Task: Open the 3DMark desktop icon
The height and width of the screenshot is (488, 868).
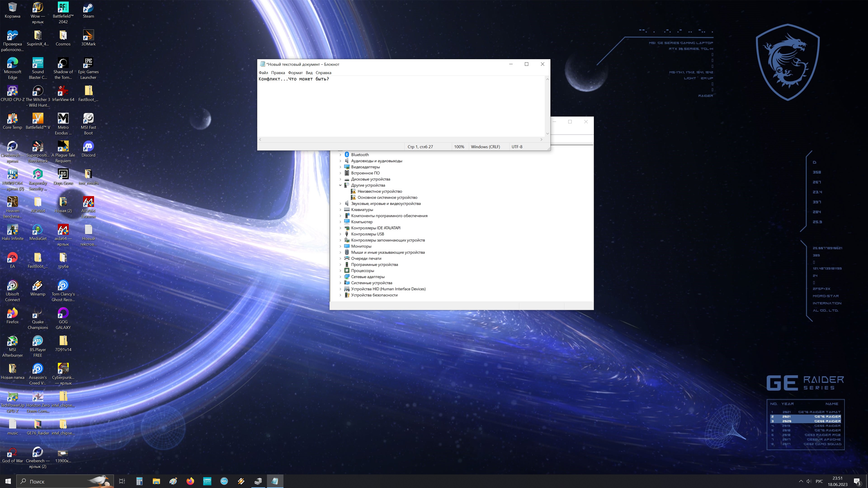Action: point(88,35)
